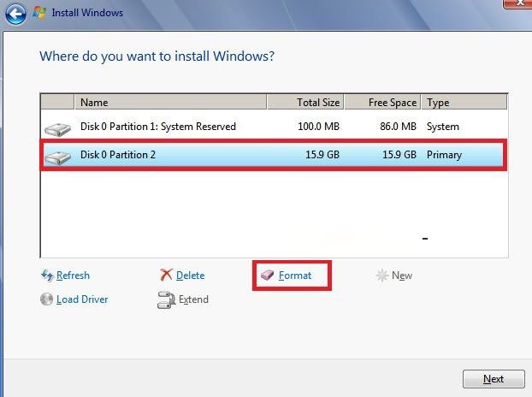This screenshot has width=532, height=397.
Task: Close the Install Windows dialog
Action: point(518,3)
